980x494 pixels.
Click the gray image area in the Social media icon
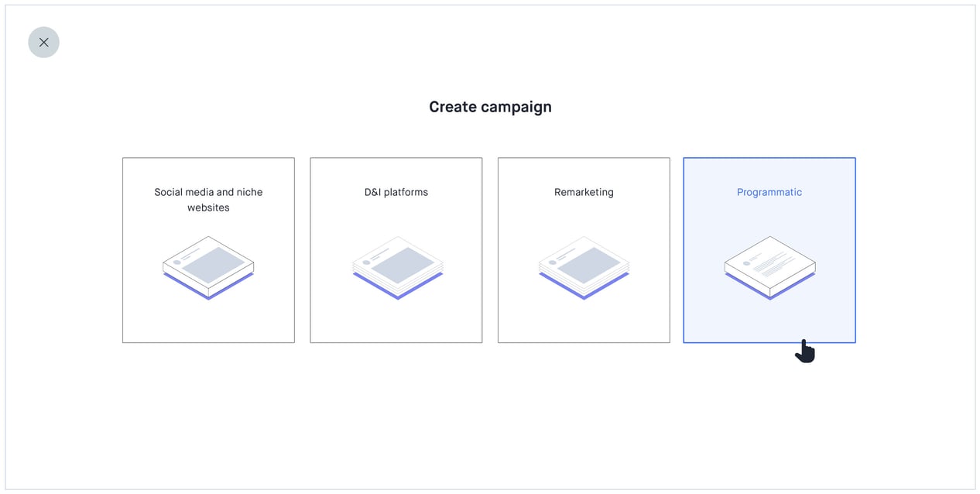tap(212, 265)
